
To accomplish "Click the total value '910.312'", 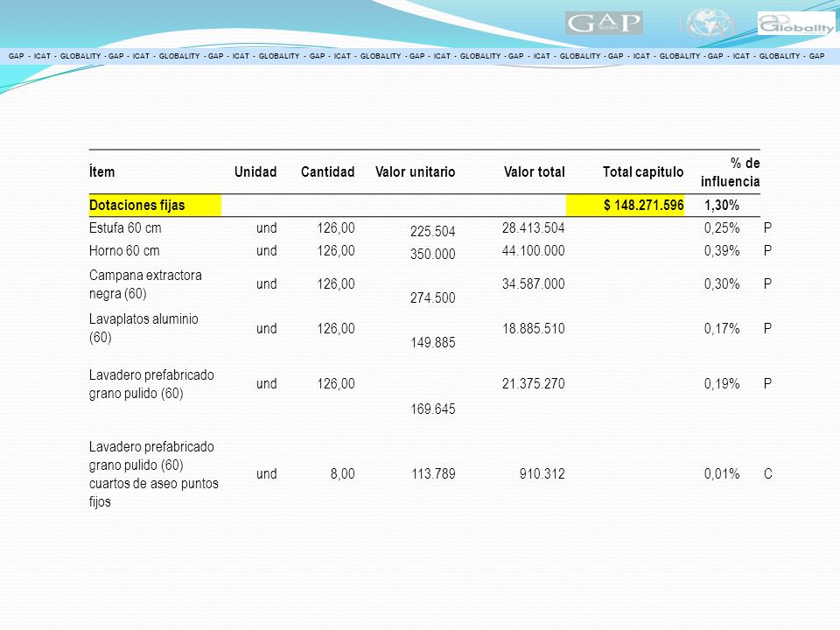I will click(x=542, y=473).
